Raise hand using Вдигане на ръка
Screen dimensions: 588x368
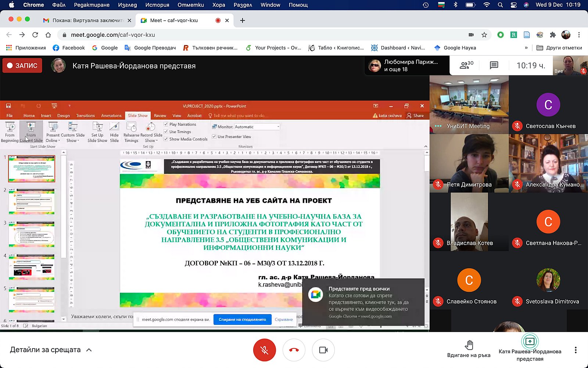469,349
